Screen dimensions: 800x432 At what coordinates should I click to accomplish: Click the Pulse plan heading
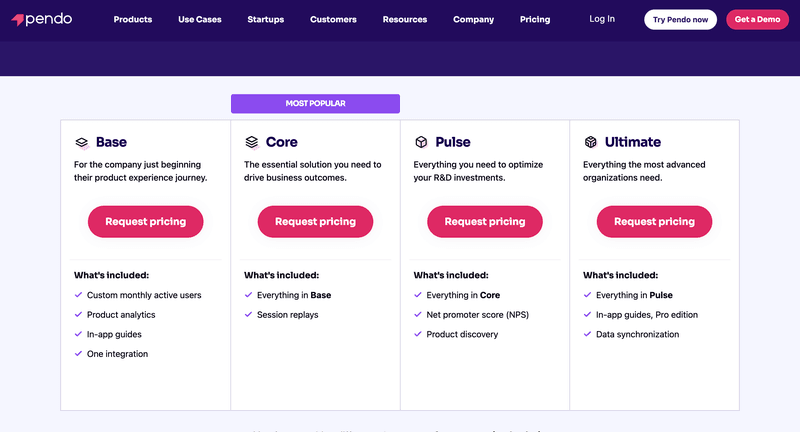(453, 142)
